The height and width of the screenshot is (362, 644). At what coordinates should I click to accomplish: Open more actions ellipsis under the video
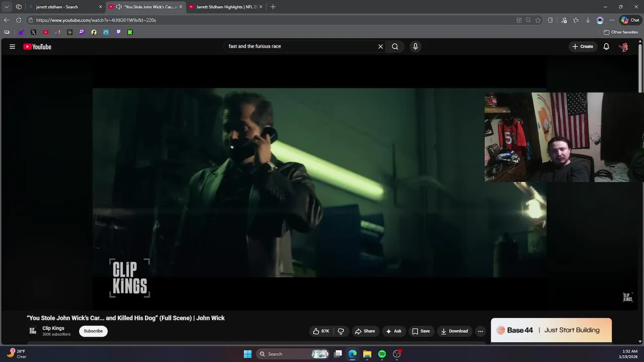480,331
